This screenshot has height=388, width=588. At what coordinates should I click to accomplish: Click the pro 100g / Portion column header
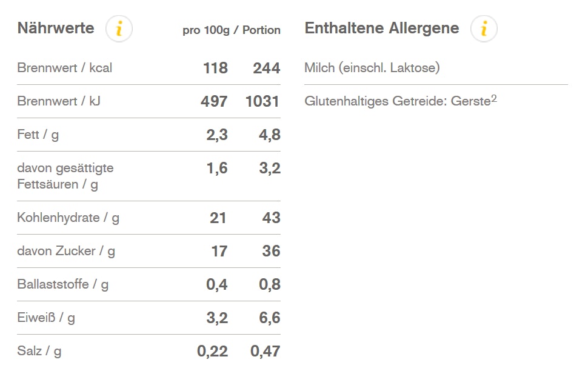click(x=232, y=30)
